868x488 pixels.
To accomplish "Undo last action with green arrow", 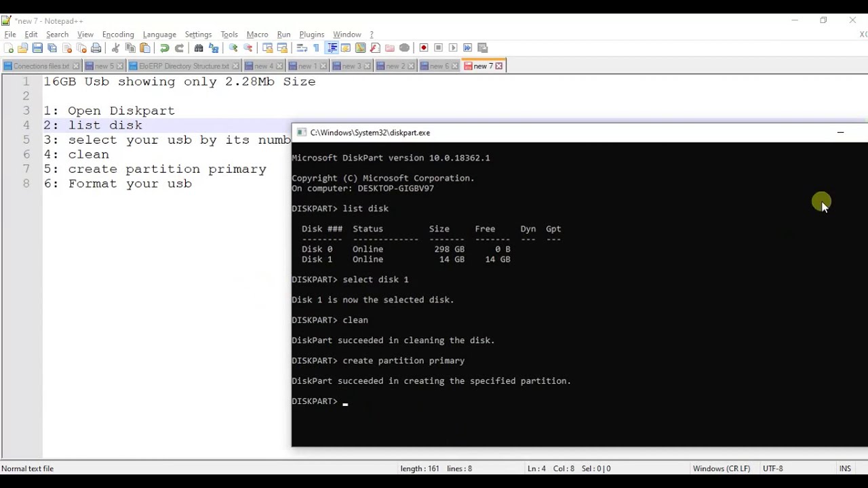I will point(164,47).
